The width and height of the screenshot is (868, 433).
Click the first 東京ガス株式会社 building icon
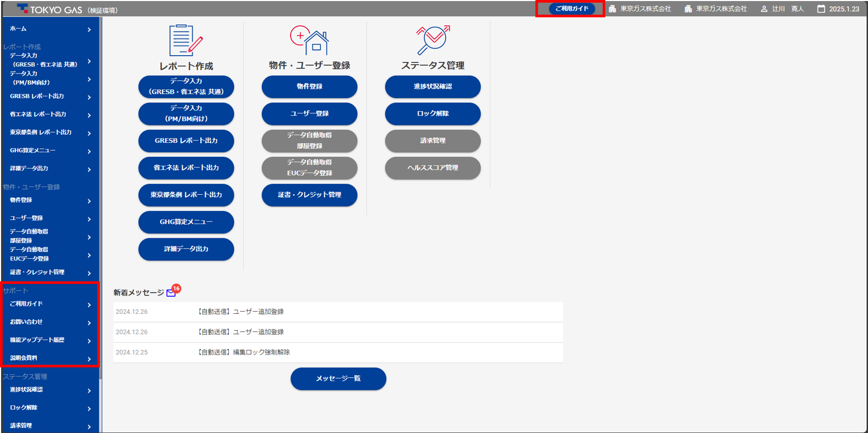[x=612, y=9]
